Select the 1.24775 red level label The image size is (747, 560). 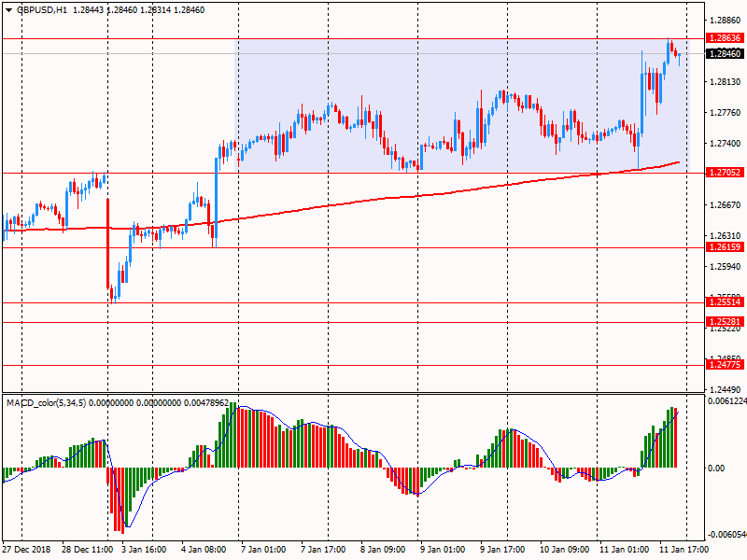coord(725,365)
